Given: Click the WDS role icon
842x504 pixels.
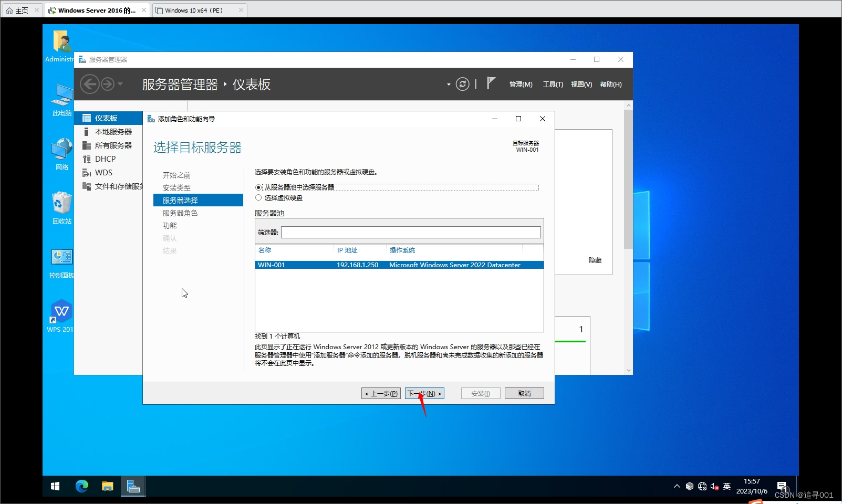Looking at the screenshot, I should [x=87, y=173].
